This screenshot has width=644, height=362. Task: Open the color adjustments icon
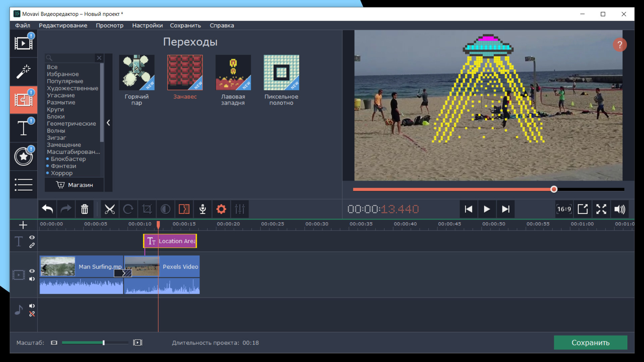[165, 209]
